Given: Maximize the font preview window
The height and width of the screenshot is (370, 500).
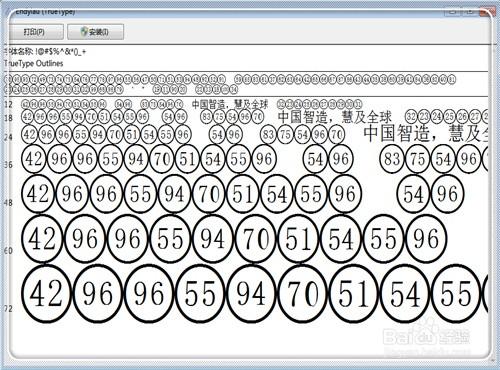Looking at the screenshot, I should coord(470,11).
